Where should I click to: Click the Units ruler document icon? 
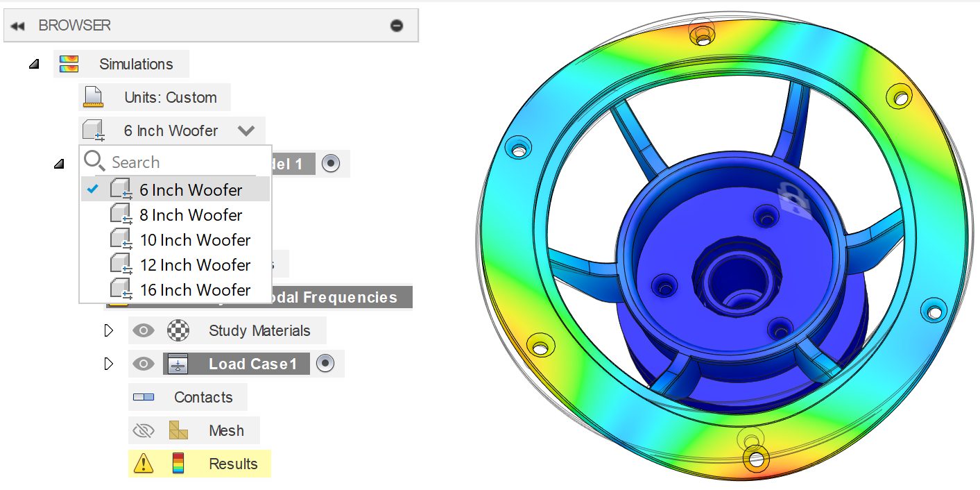coord(93,97)
